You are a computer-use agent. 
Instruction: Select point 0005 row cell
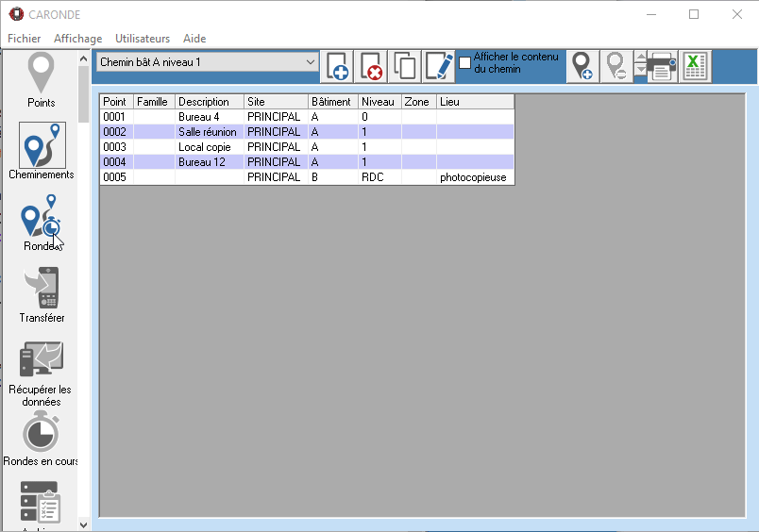click(117, 177)
